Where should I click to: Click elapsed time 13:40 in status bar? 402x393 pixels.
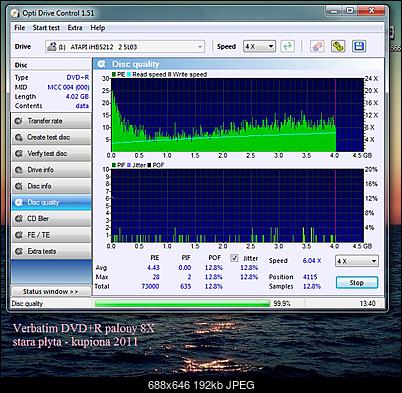coord(367,303)
